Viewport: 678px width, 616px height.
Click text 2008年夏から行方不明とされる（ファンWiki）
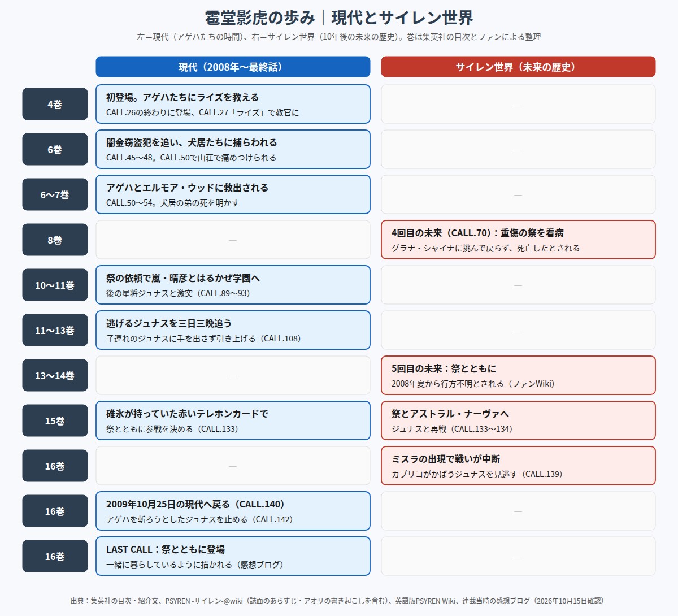pyautogui.click(x=473, y=384)
